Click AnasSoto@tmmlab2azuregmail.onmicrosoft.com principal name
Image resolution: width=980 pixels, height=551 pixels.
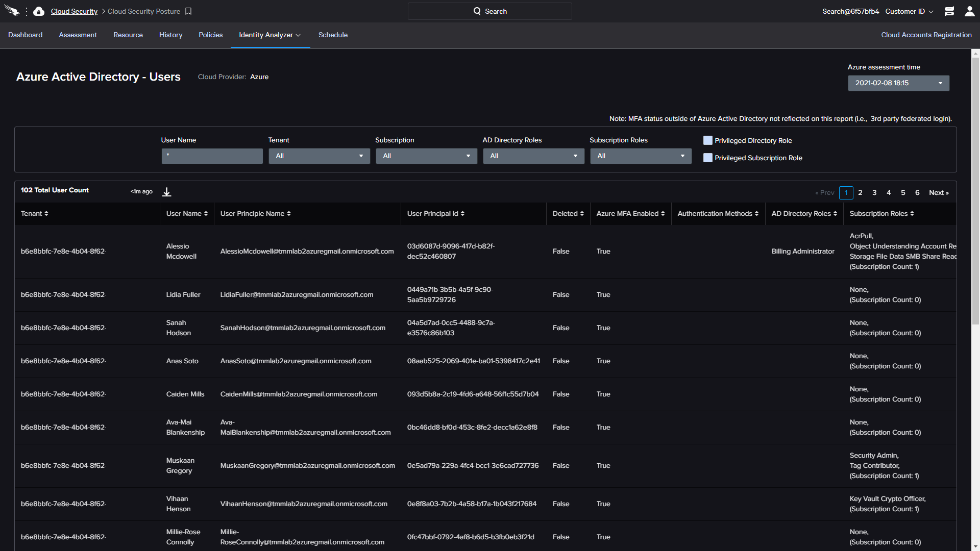pos(296,361)
